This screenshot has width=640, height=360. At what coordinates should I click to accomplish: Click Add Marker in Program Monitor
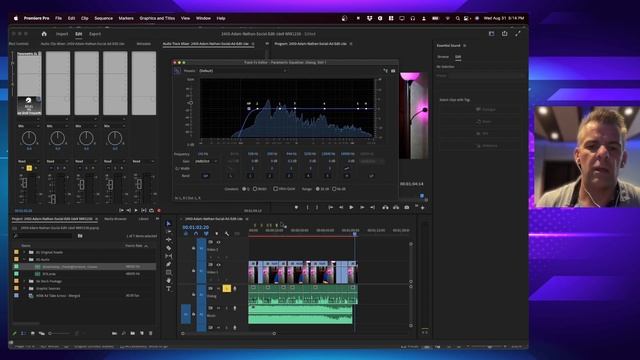(x=296, y=207)
